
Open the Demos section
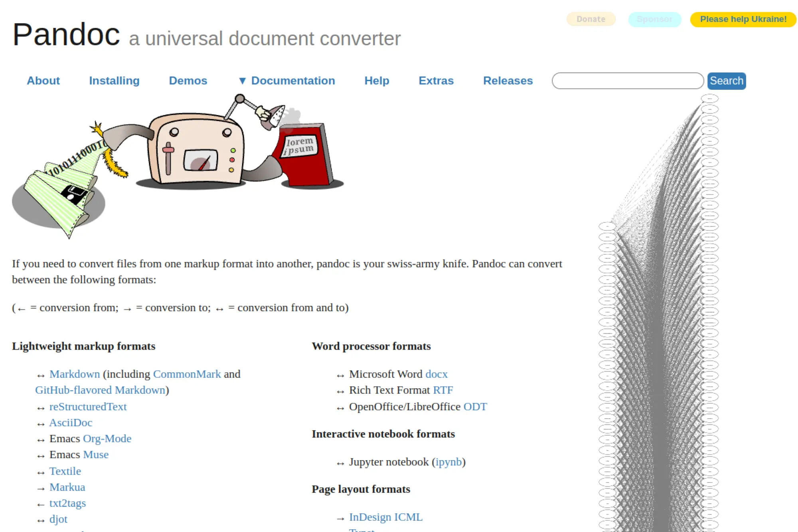click(188, 81)
